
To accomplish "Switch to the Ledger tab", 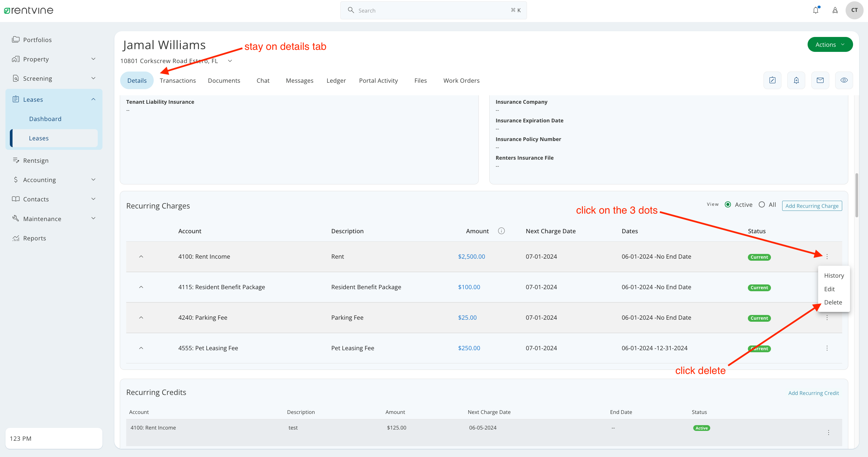I will coord(336,80).
